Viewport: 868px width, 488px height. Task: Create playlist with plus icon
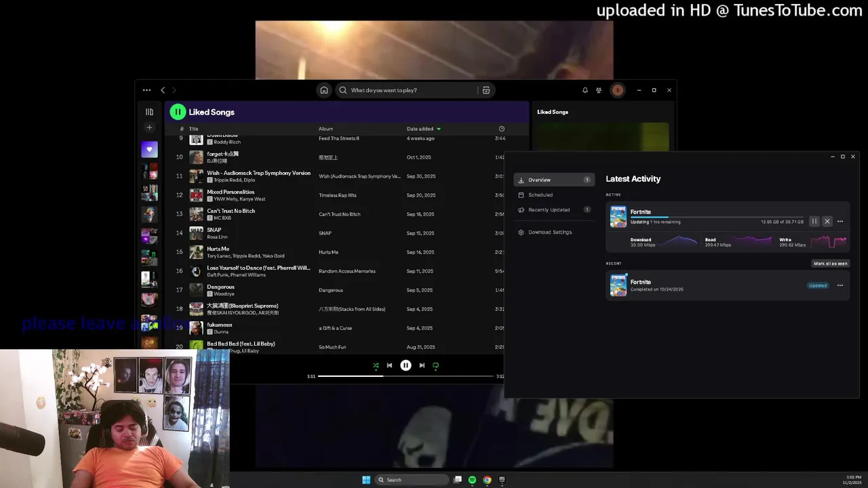point(149,127)
